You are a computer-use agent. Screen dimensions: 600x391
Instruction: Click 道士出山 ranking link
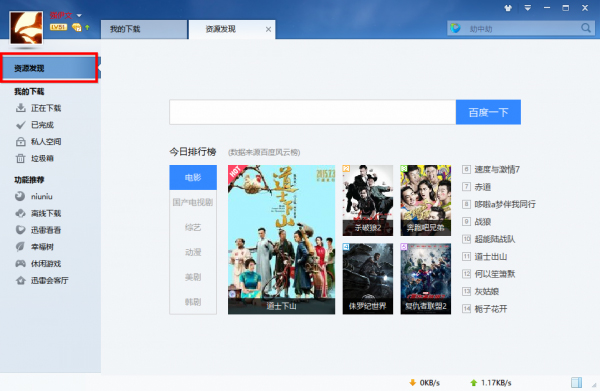click(491, 257)
